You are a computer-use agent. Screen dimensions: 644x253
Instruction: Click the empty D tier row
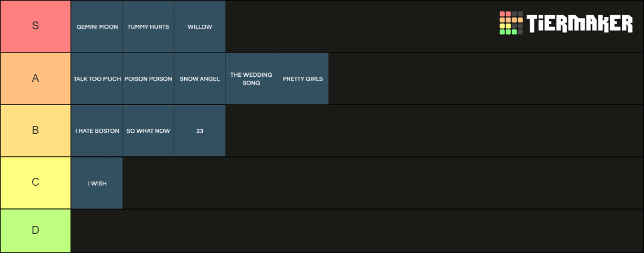(358, 231)
